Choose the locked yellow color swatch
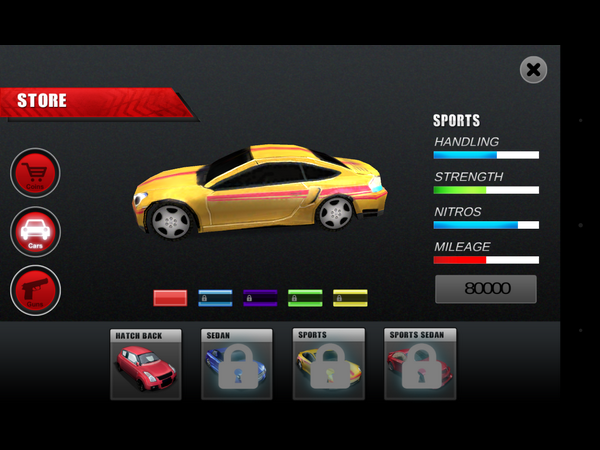Viewport: 600px width, 450px height. [x=350, y=298]
